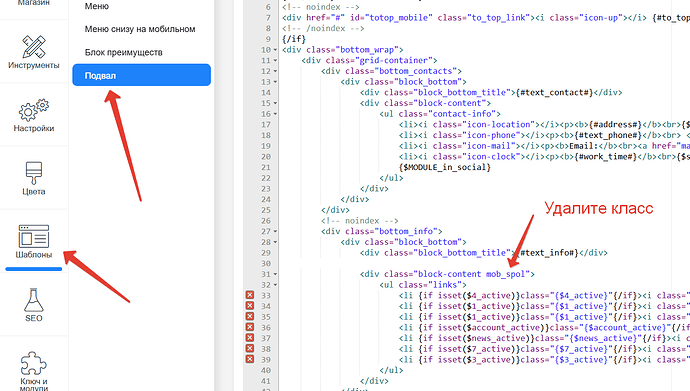
Task: Select the Подвал template item
Action: click(x=142, y=75)
